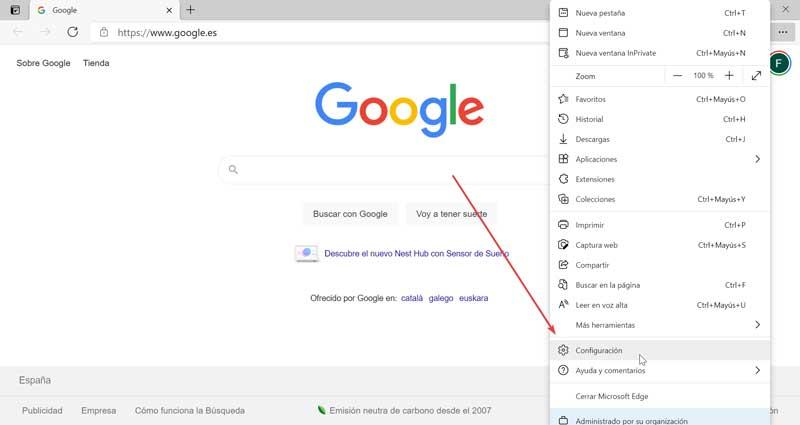This screenshot has width=800, height=425.
Task: Open a new tab with plus button
Action: click(x=190, y=10)
